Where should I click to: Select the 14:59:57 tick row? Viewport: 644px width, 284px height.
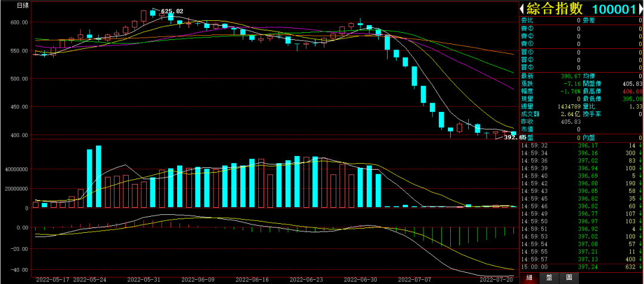(581, 259)
